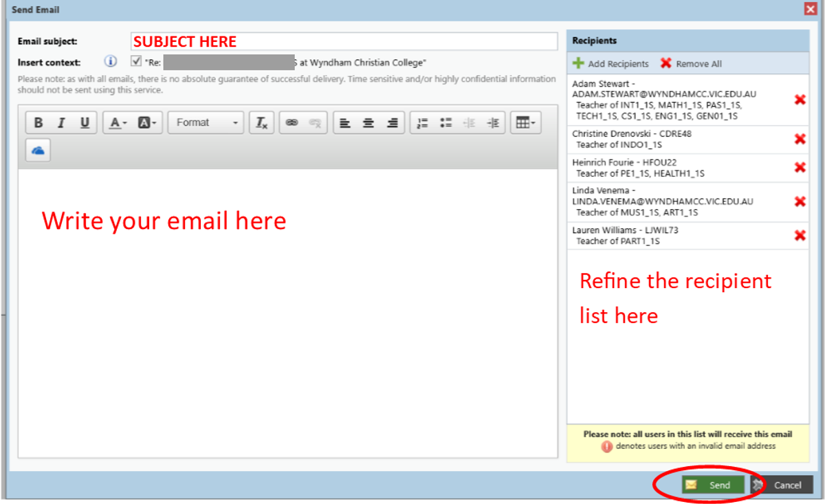
Task: Click the remove formatting icon
Action: click(261, 123)
